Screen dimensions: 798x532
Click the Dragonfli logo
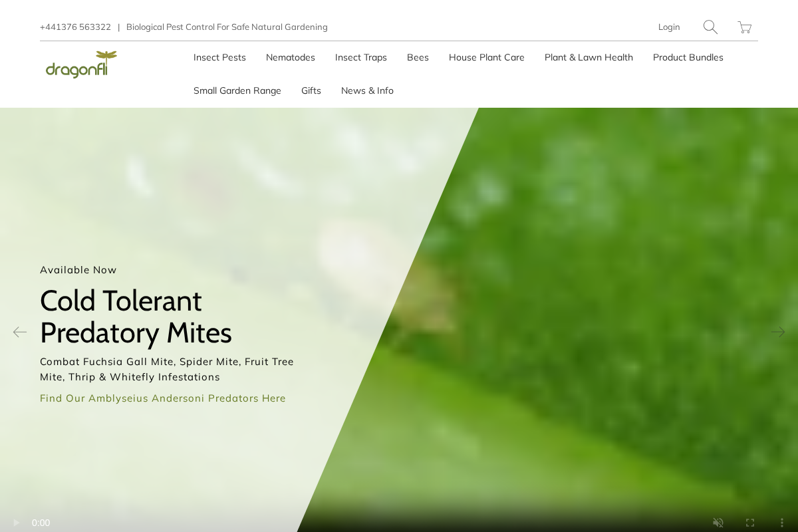click(81, 65)
